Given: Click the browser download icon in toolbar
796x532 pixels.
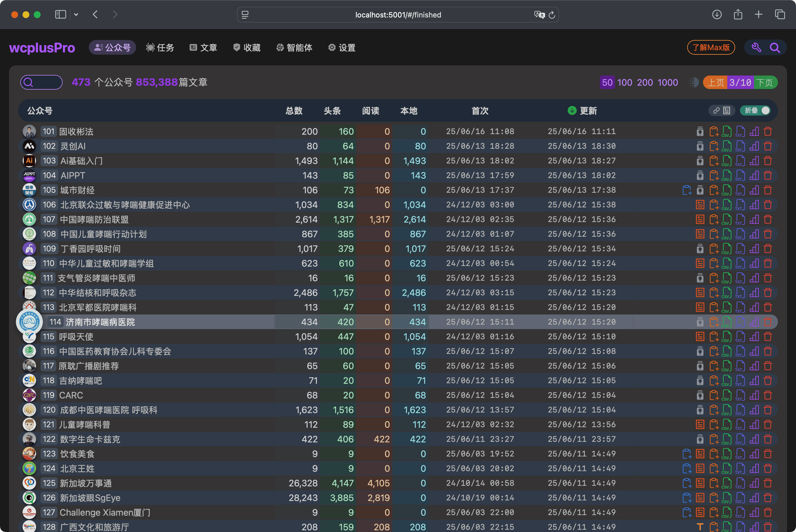Looking at the screenshot, I should coord(717,15).
